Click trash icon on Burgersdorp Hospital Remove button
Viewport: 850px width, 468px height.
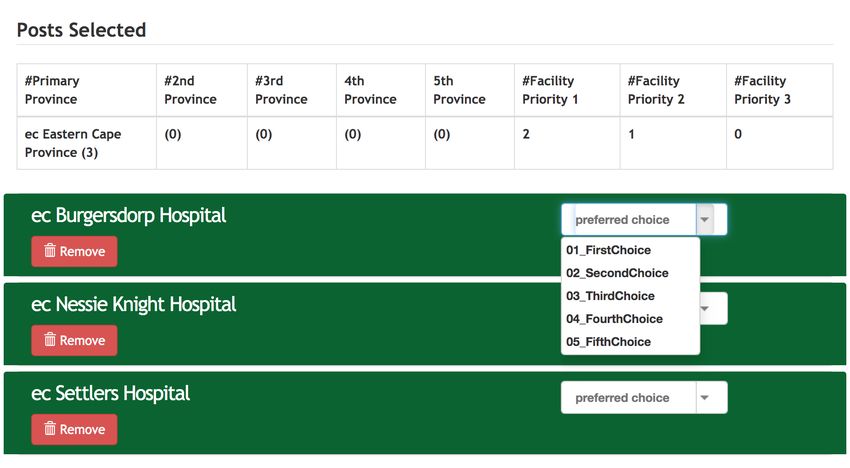[50, 251]
